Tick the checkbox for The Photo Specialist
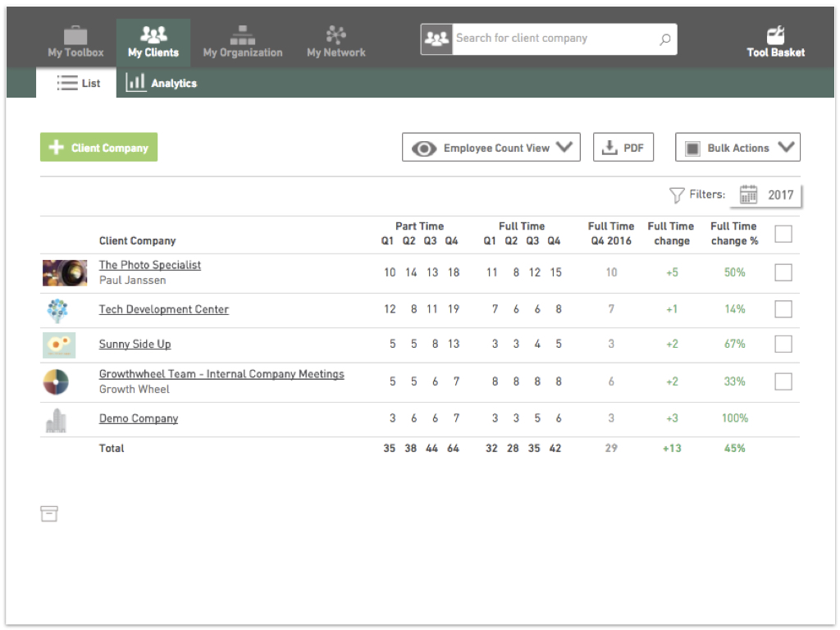 tap(783, 272)
